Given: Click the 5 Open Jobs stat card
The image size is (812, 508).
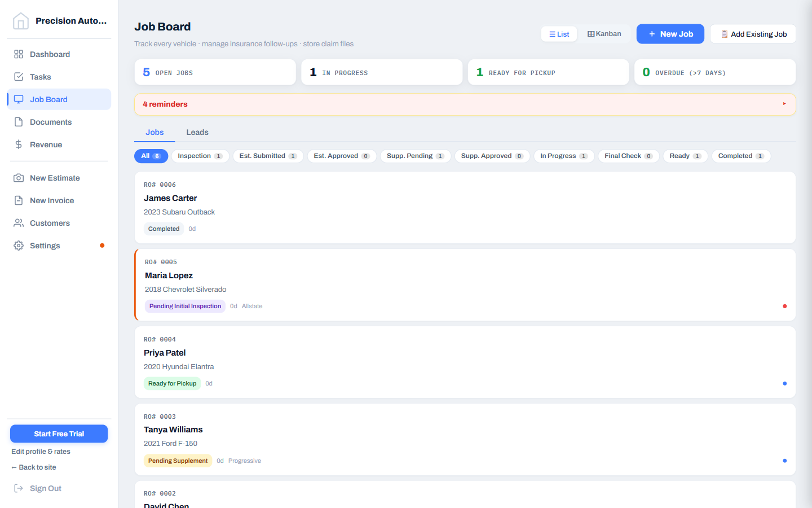Looking at the screenshot, I should [215, 72].
